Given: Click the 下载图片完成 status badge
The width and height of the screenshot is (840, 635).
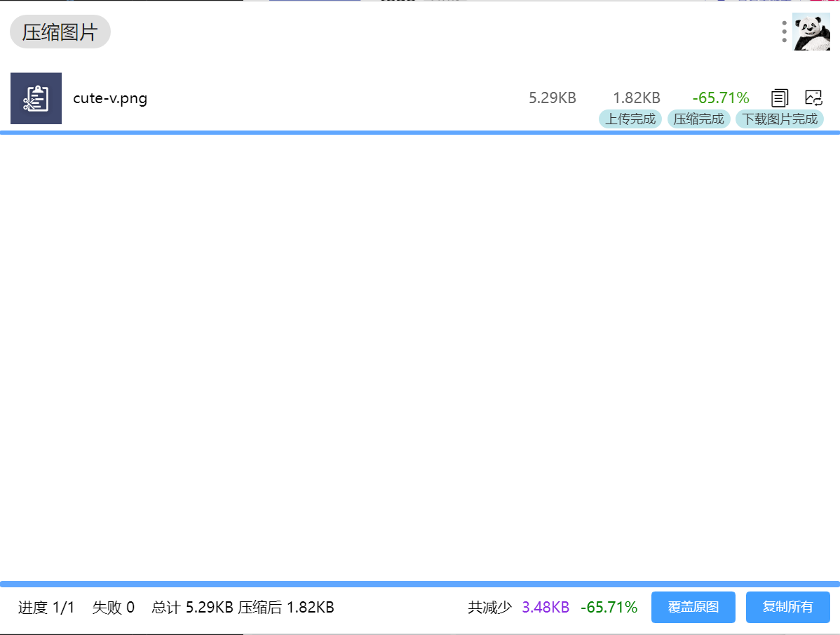Looking at the screenshot, I should click(x=779, y=119).
